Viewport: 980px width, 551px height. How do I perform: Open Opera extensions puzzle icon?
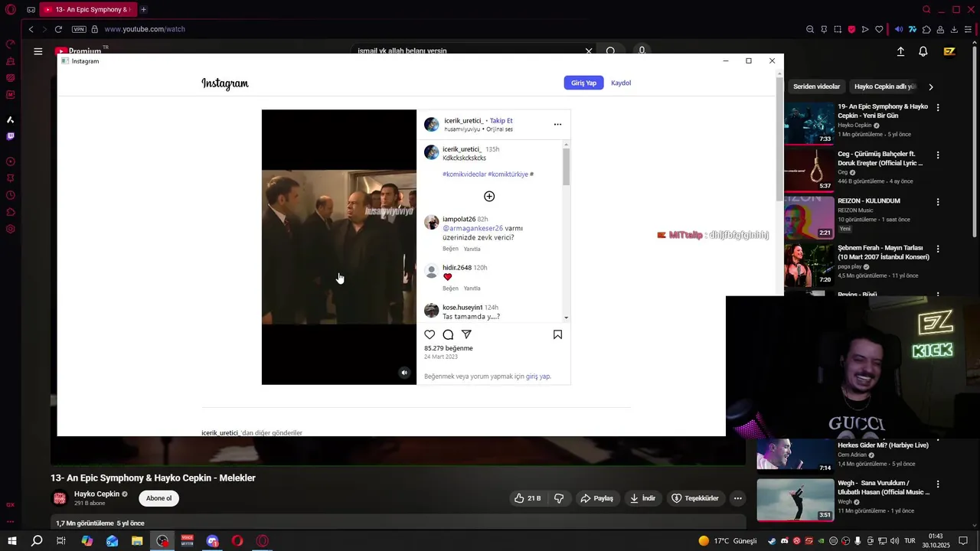coord(926,29)
